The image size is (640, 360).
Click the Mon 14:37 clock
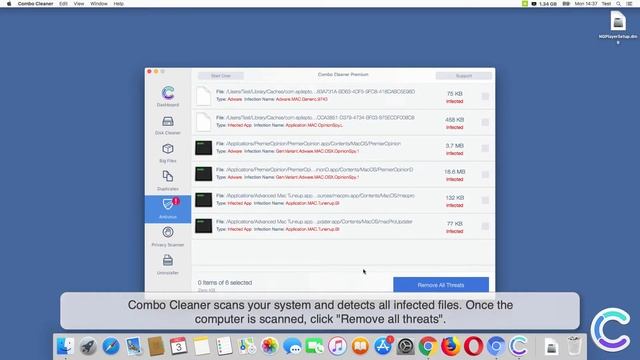point(586,4)
